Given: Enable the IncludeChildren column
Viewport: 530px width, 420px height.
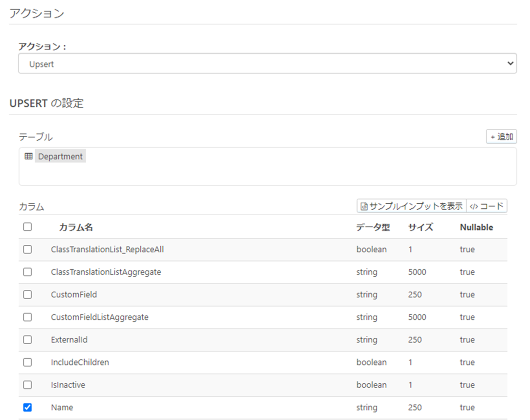Looking at the screenshot, I should click(x=27, y=362).
